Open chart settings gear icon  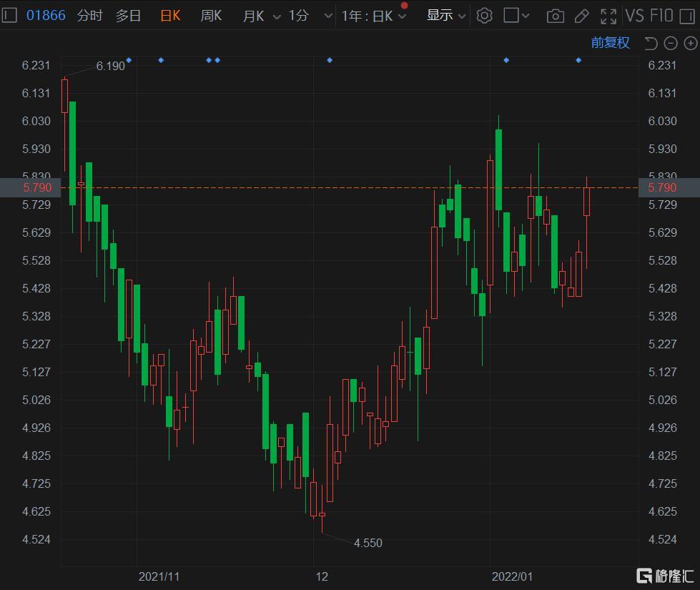[x=485, y=15]
